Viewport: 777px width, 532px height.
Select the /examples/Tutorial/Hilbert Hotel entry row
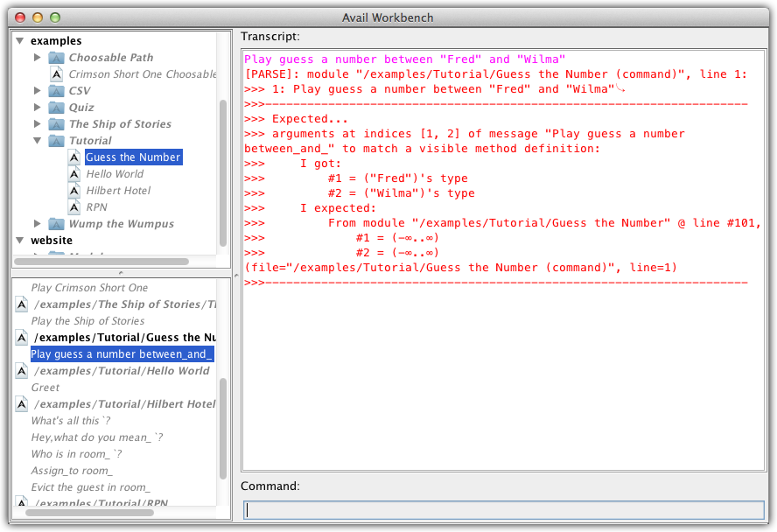(125, 404)
